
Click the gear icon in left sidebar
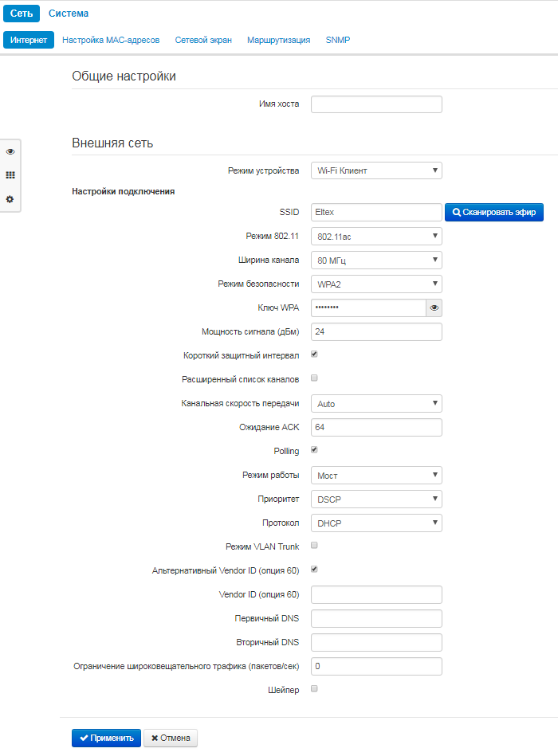[x=10, y=199]
